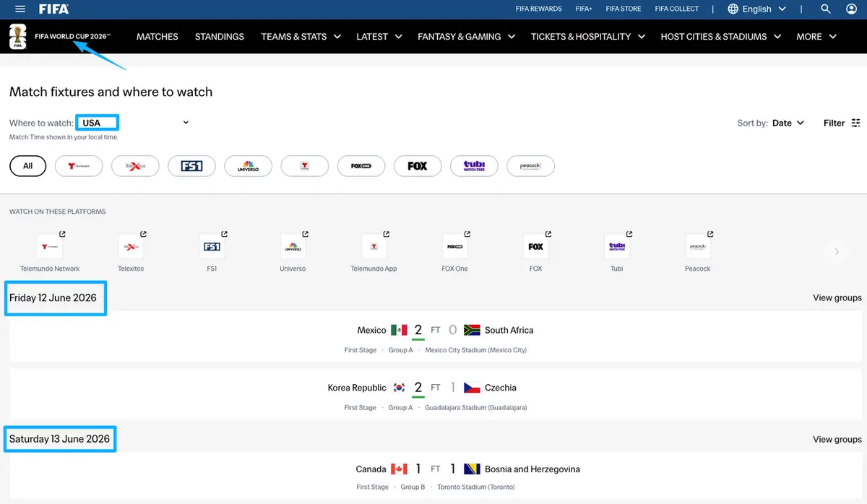Open the hamburger menu in the top bar
This screenshot has height=504, width=867.
(20, 9)
